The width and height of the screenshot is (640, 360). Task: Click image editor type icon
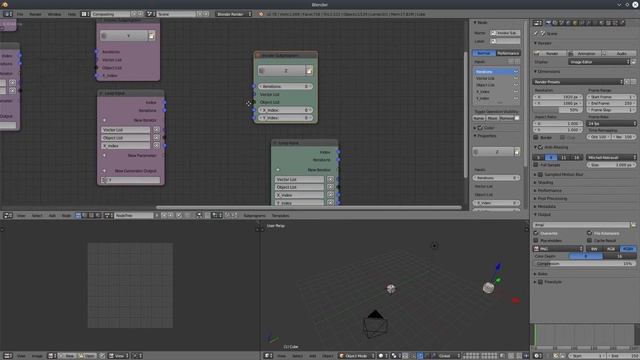[8, 356]
